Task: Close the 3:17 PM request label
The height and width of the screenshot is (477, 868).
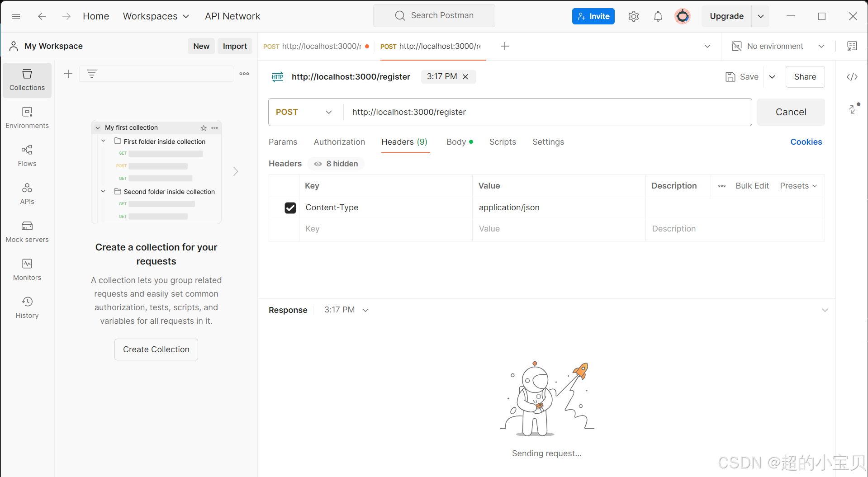Action: click(x=465, y=77)
